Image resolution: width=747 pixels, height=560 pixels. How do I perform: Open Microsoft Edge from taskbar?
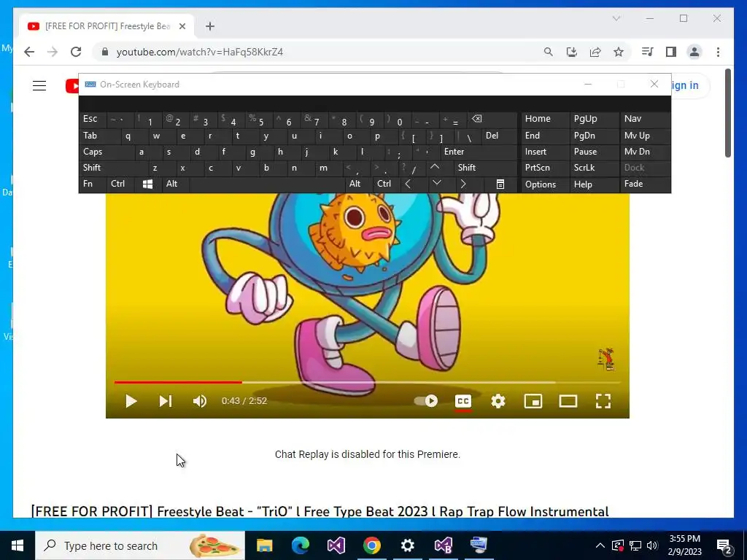[300, 545]
